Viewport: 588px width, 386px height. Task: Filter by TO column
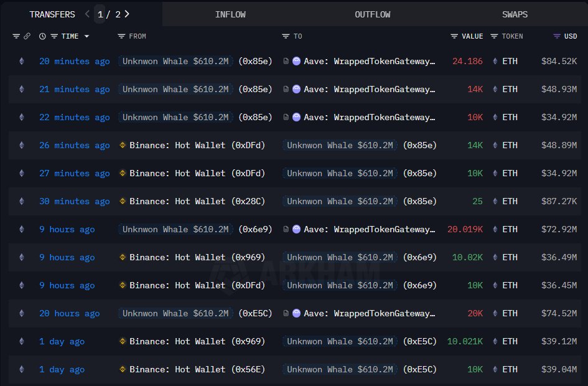pyautogui.click(x=286, y=36)
